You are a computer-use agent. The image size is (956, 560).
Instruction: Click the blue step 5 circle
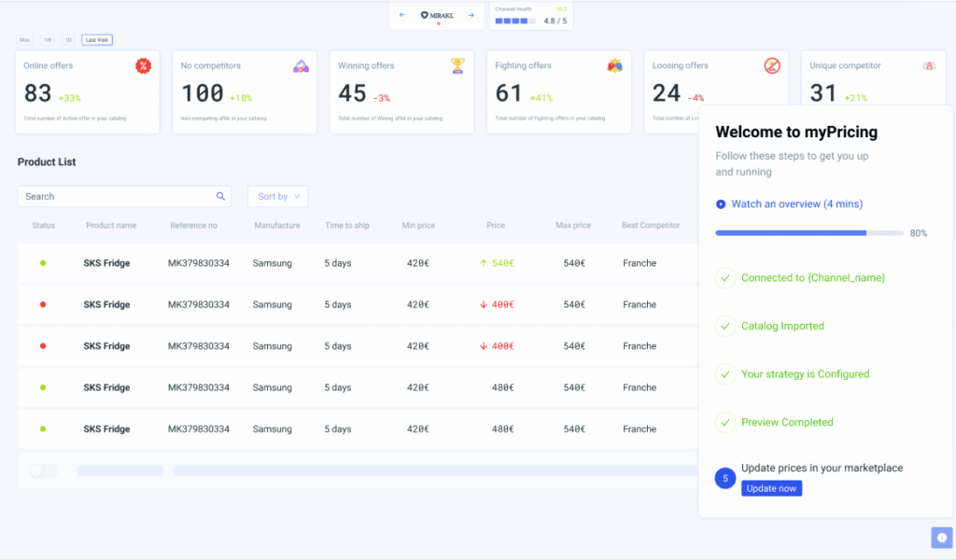coord(724,479)
